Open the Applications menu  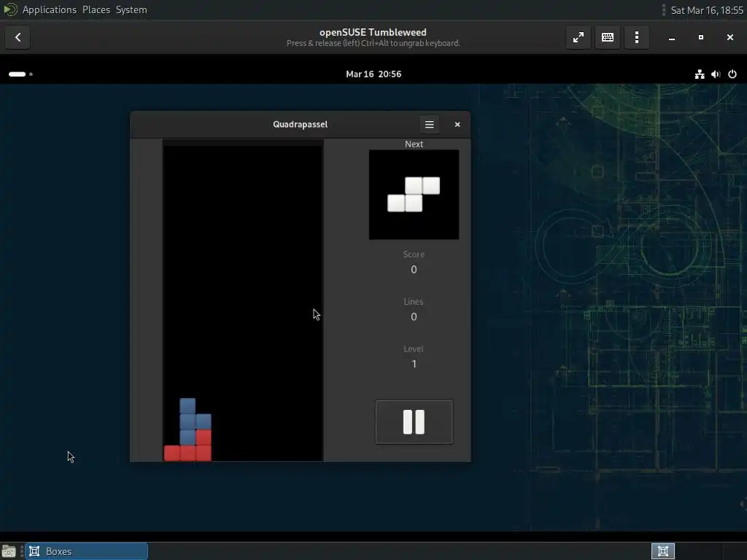49,9
